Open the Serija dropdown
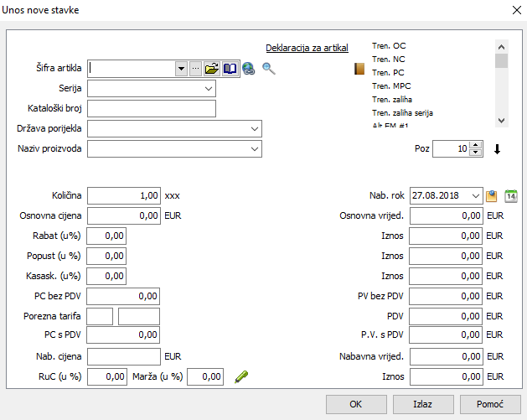The height and width of the screenshot is (420, 527). pyautogui.click(x=208, y=87)
